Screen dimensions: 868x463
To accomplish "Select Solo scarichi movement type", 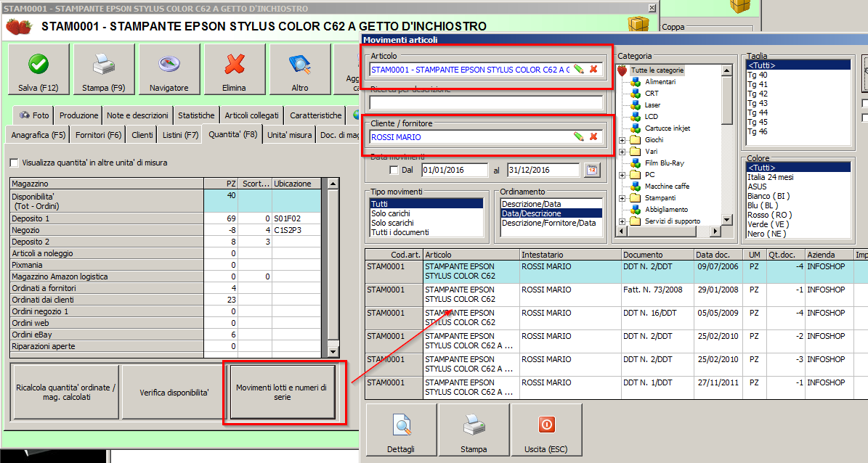I will (x=426, y=222).
